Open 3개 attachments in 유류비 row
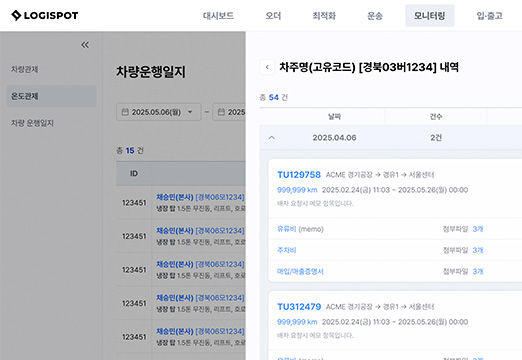The image size is (522, 360). (478, 229)
